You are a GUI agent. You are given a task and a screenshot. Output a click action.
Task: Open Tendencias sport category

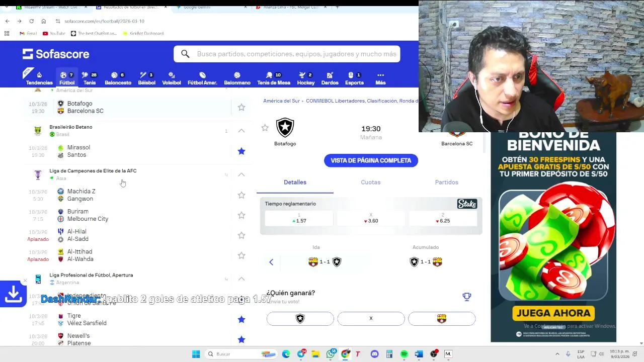[39, 78]
